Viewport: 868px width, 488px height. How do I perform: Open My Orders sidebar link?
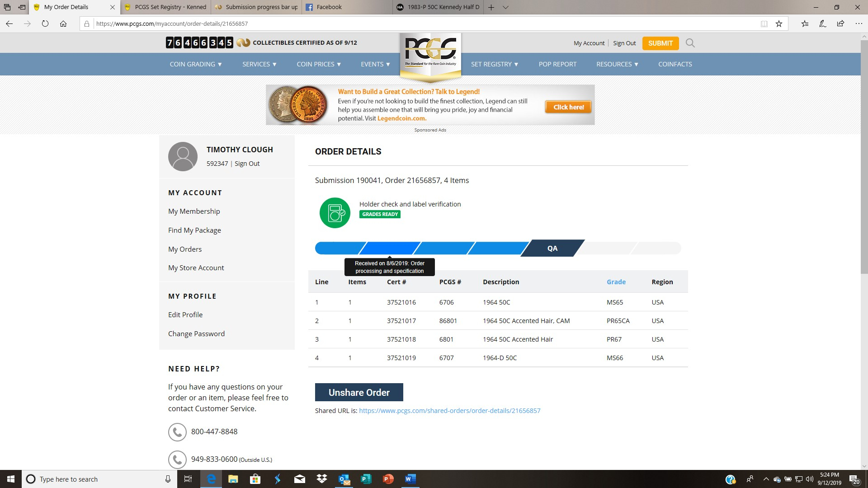point(185,249)
